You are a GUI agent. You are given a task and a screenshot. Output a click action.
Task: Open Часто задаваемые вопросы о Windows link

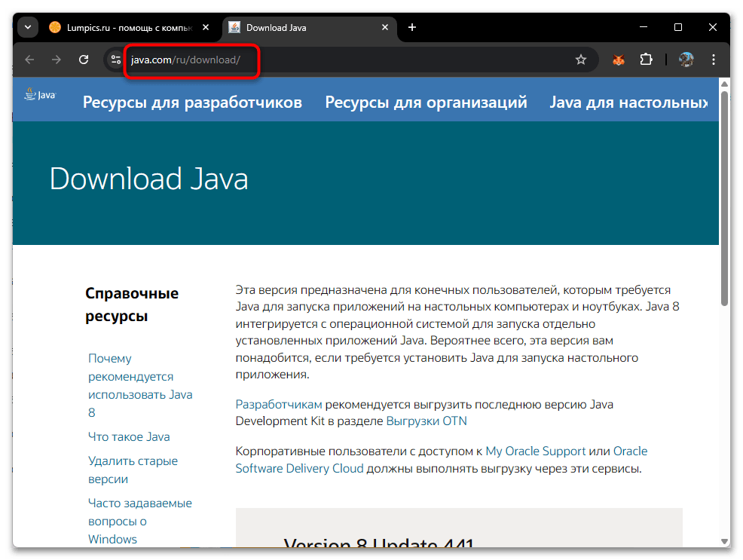[x=140, y=521]
